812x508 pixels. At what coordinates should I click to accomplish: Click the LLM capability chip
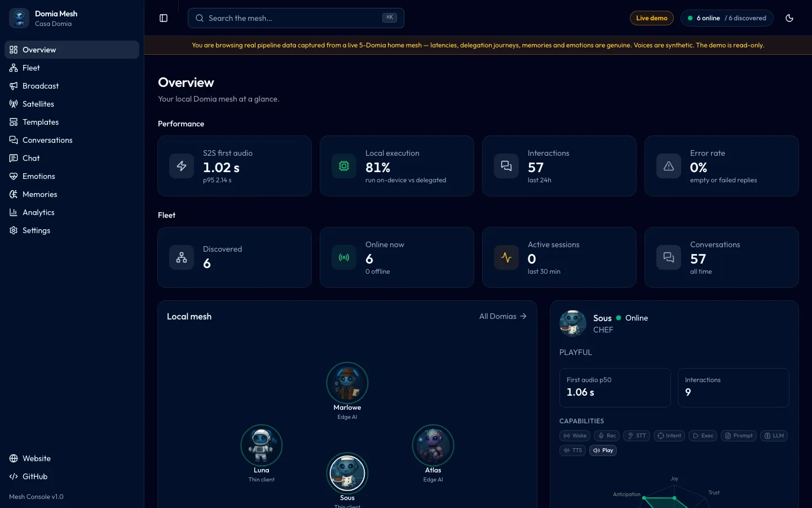point(774,436)
